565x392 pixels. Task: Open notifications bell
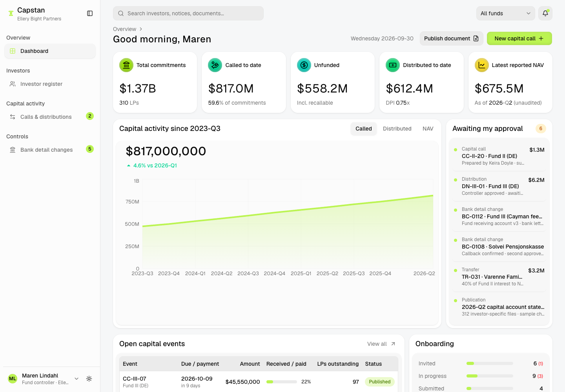pyautogui.click(x=545, y=13)
